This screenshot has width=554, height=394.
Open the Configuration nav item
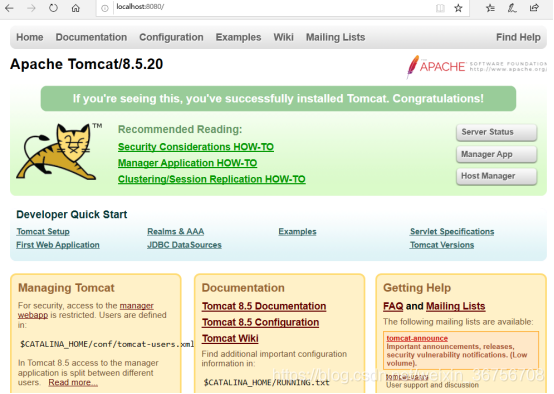point(171,37)
